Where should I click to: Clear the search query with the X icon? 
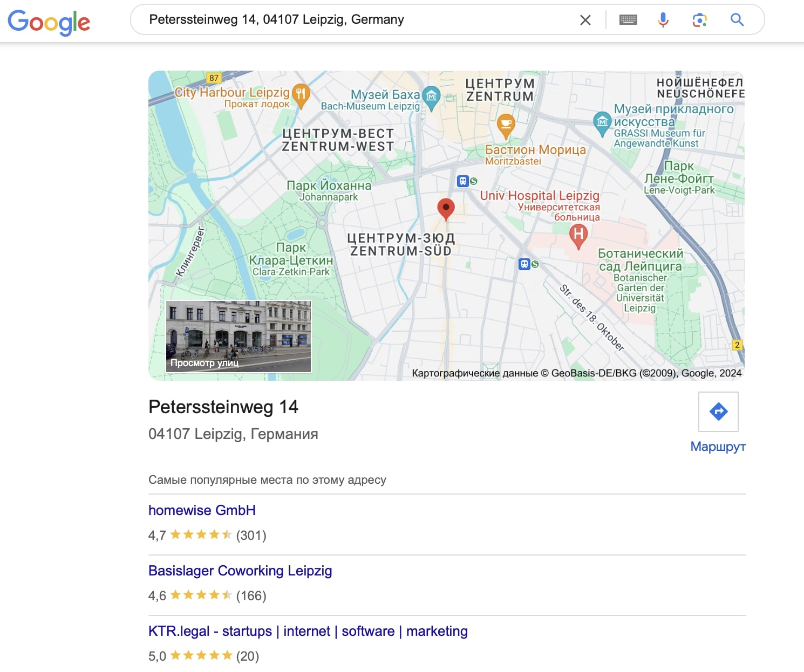click(585, 20)
